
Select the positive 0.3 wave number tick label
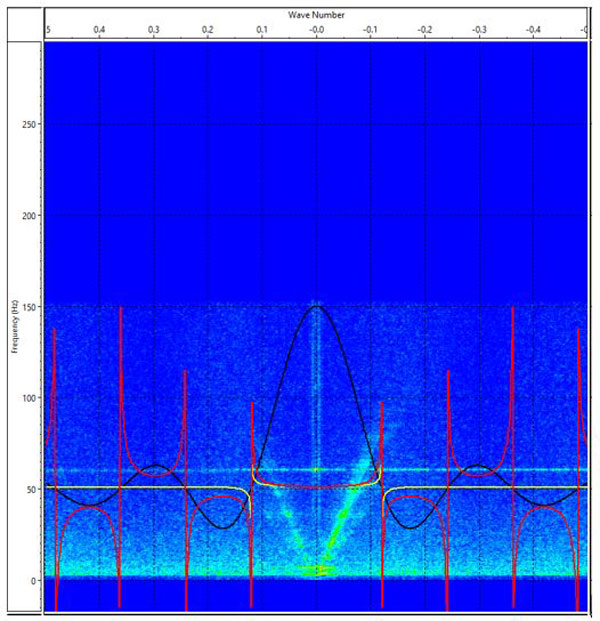pos(153,31)
